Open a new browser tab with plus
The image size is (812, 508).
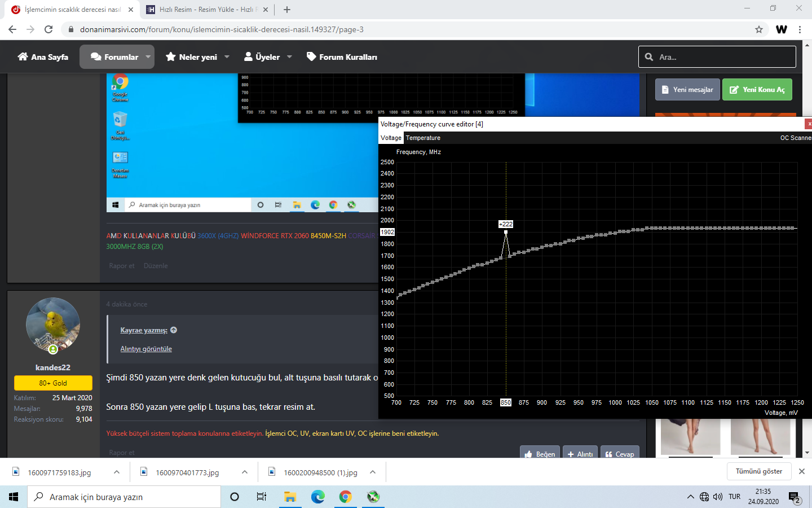(287, 10)
